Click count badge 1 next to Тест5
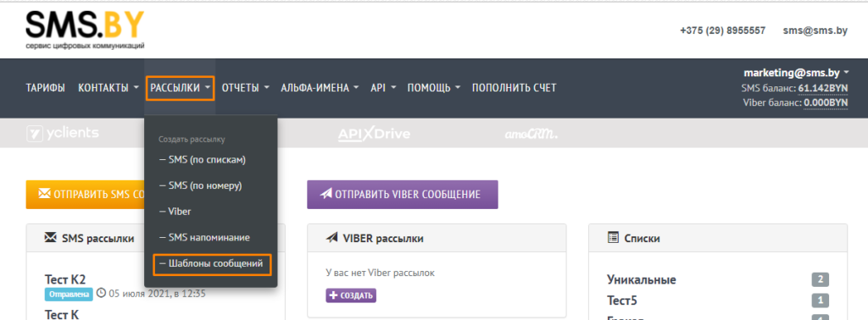The height and width of the screenshot is (320, 868). [821, 301]
